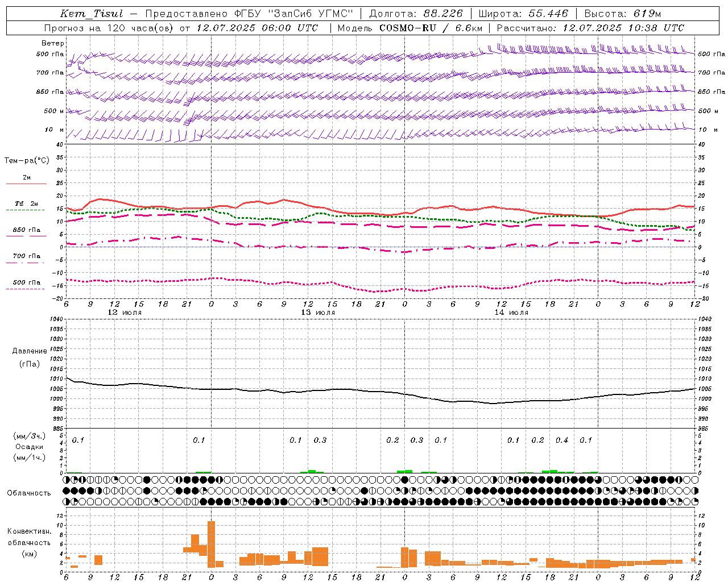728x582 pixels.
Task: Click the 13 июля date label
Action: (318, 313)
